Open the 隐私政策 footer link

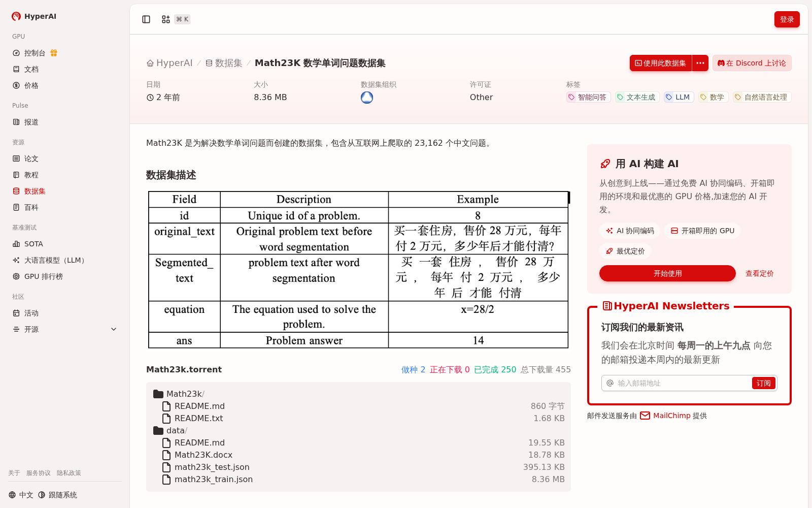pyautogui.click(x=69, y=473)
